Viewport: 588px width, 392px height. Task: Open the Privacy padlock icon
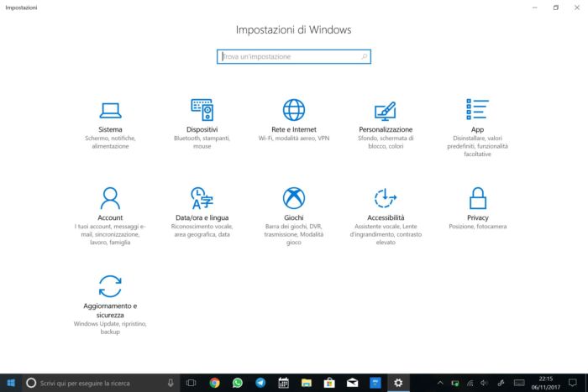point(478,198)
